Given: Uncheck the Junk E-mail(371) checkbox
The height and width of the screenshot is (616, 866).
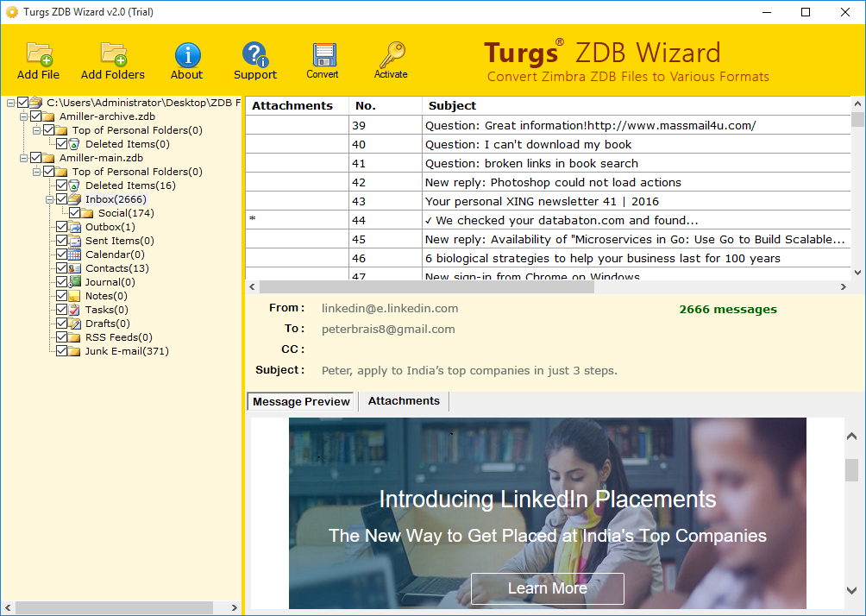Looking at the screenshot, I should point(62,351).
